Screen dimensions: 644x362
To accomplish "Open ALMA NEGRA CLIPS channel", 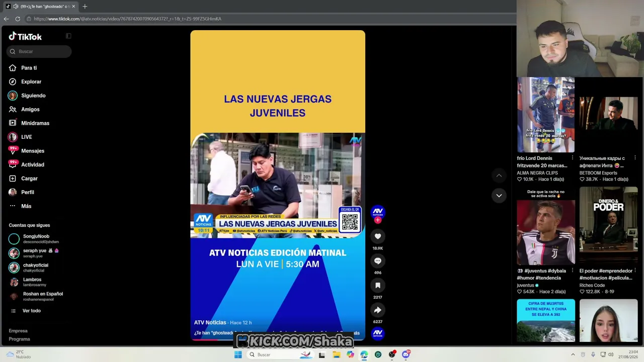I will click(x=537, y=173).
